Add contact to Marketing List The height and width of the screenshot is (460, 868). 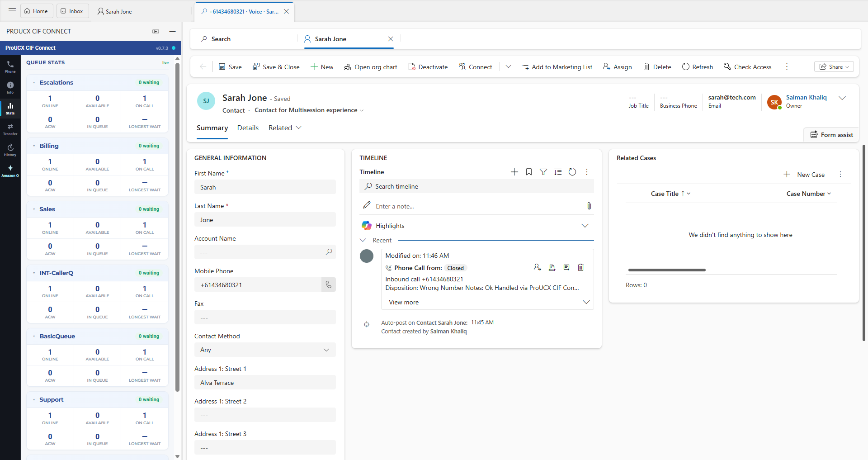557,67
